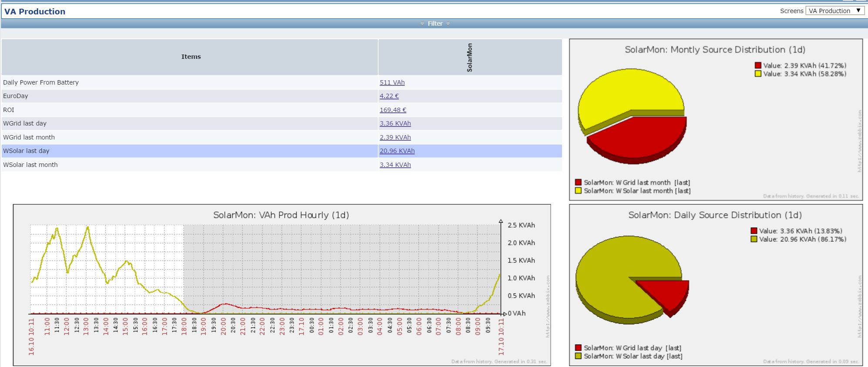Click the 13:00 time label on the hourly graph

[86, 326]
